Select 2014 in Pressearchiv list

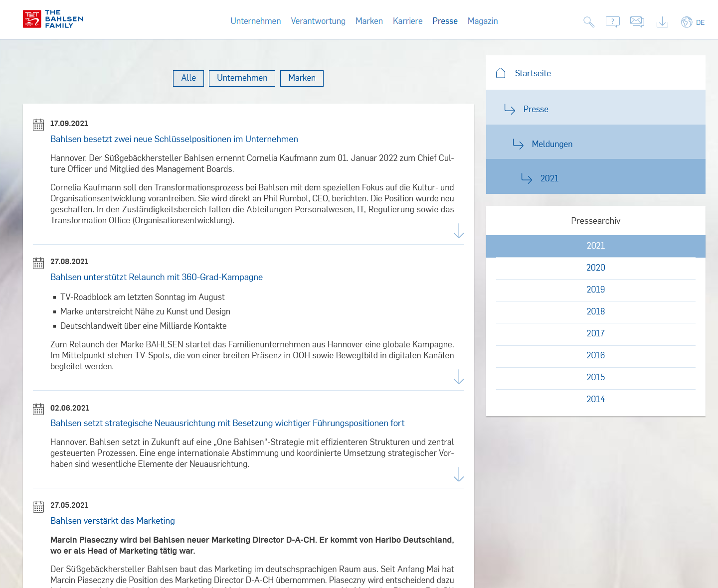coord(596,400)
